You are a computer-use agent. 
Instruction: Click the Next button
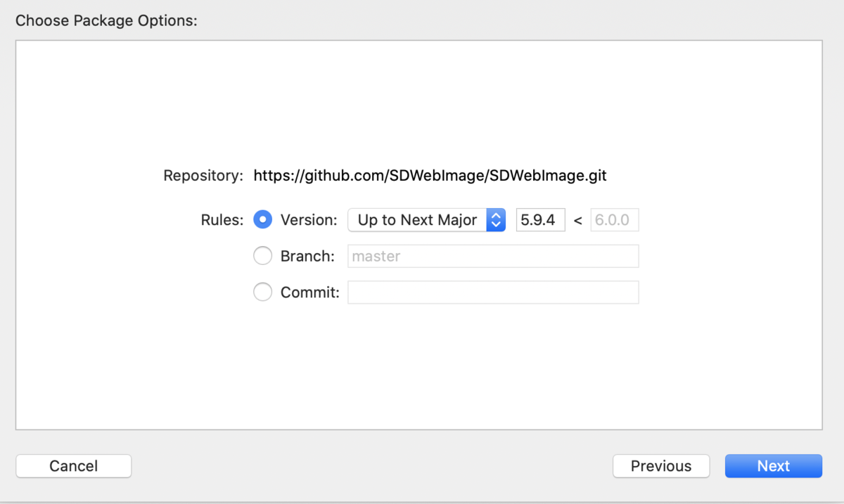[774, 466]
